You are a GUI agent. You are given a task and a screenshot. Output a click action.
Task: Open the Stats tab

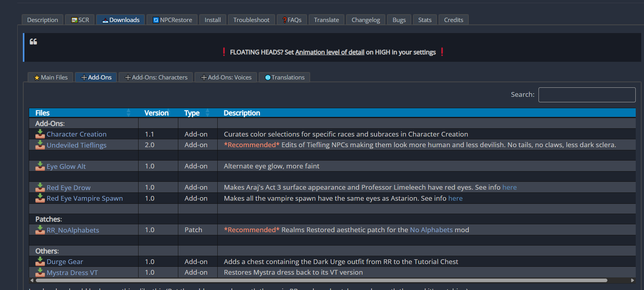[425, 20]
